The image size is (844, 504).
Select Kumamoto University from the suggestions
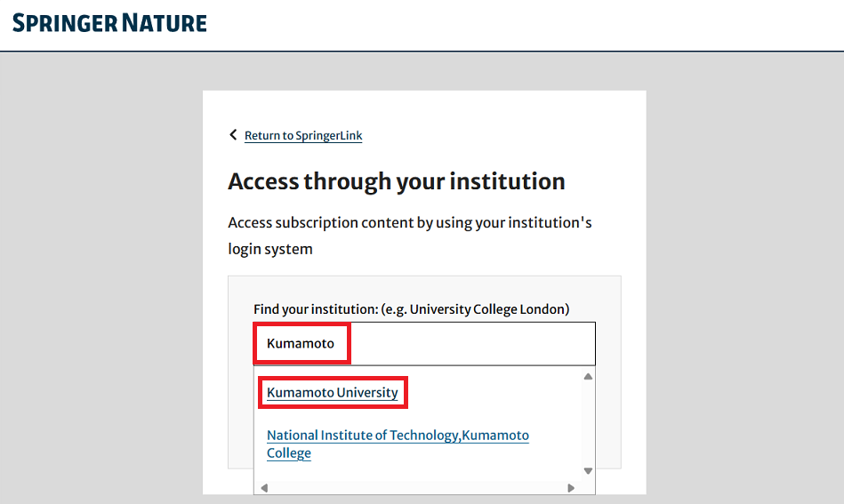(x=332, y=393)
